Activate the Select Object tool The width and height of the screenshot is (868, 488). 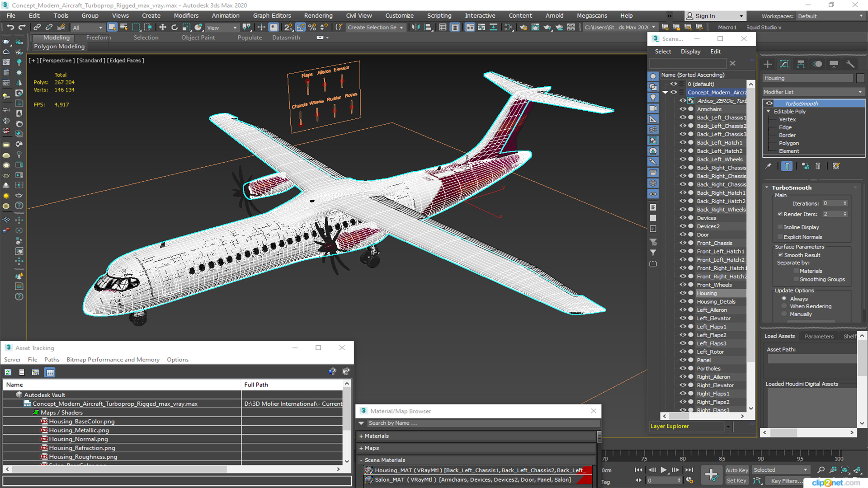click(x=112, y=28)
